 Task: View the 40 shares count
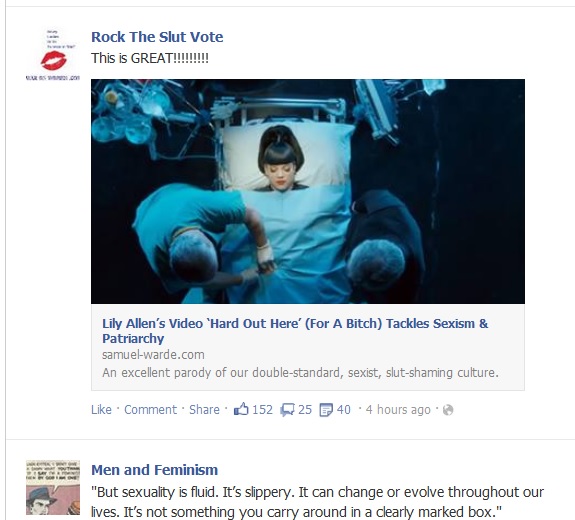pos(344,409)
